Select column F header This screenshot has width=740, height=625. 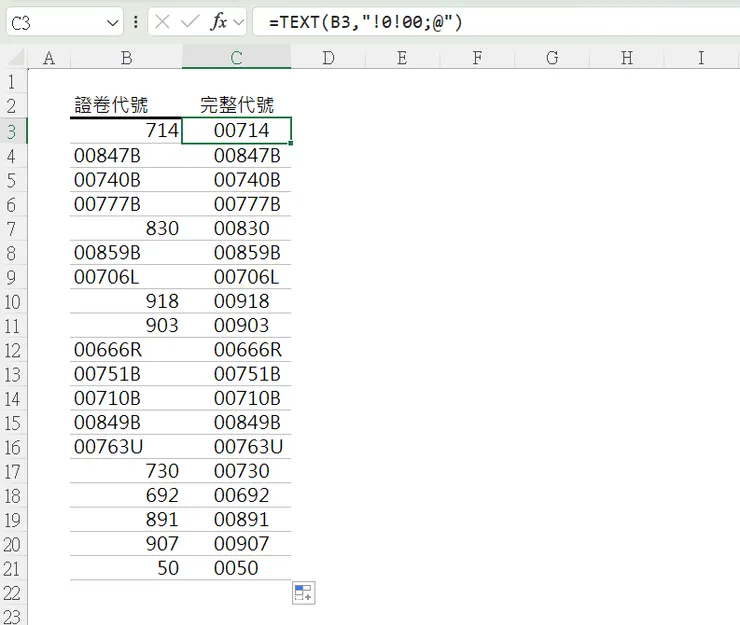point(477,58)
